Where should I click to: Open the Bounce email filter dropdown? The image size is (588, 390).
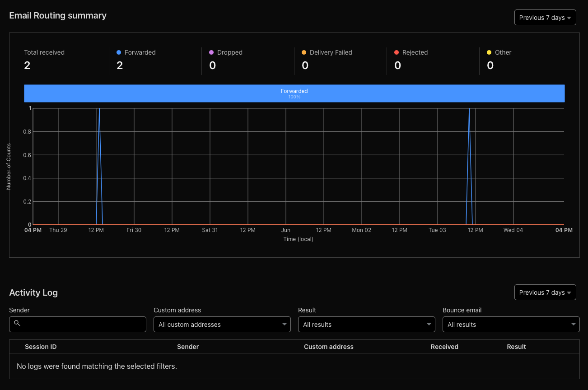tap(511, 324)
